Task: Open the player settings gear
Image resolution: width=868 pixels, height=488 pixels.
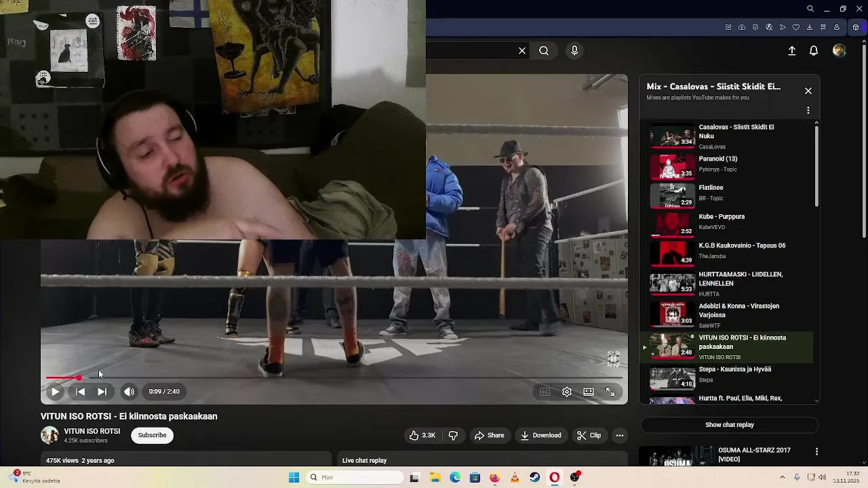Action: tap(567, 392)
